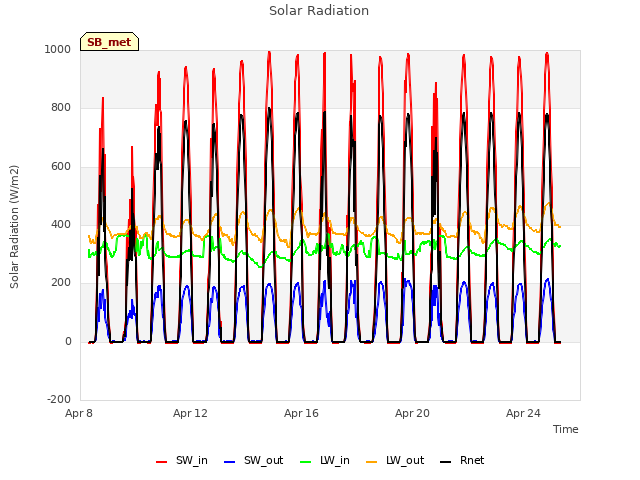Click the Apr 16 x-axis label
This screenshot has height=480, width=640.
pyautogui.click(x=301, y=413)
